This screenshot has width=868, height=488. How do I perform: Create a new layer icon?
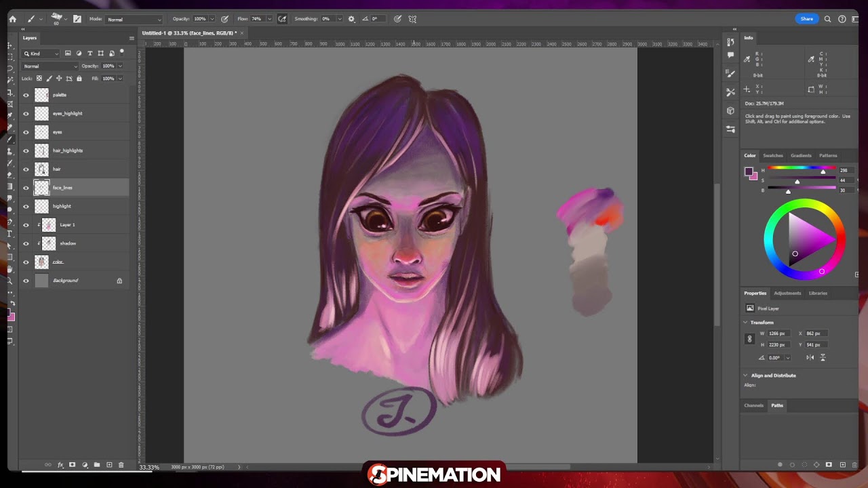109,465
